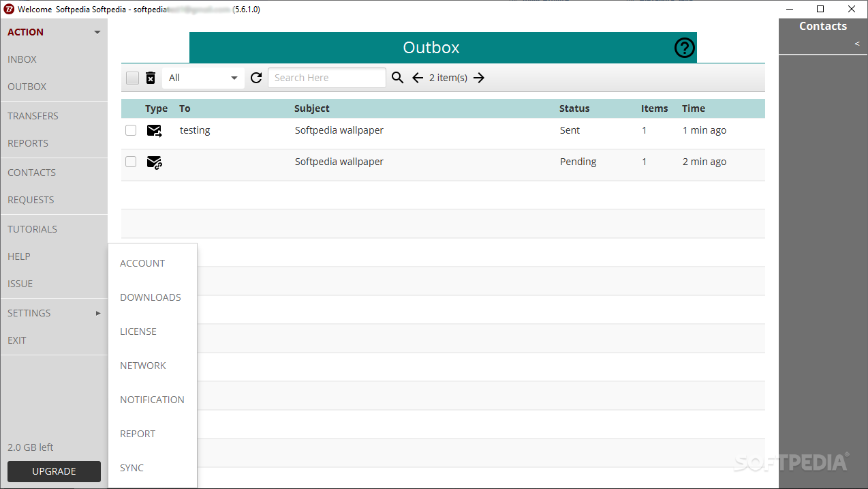Select NOTIFICATION in settings submenu
This screenshot has height=489, width=868.
tap(152, 400)
